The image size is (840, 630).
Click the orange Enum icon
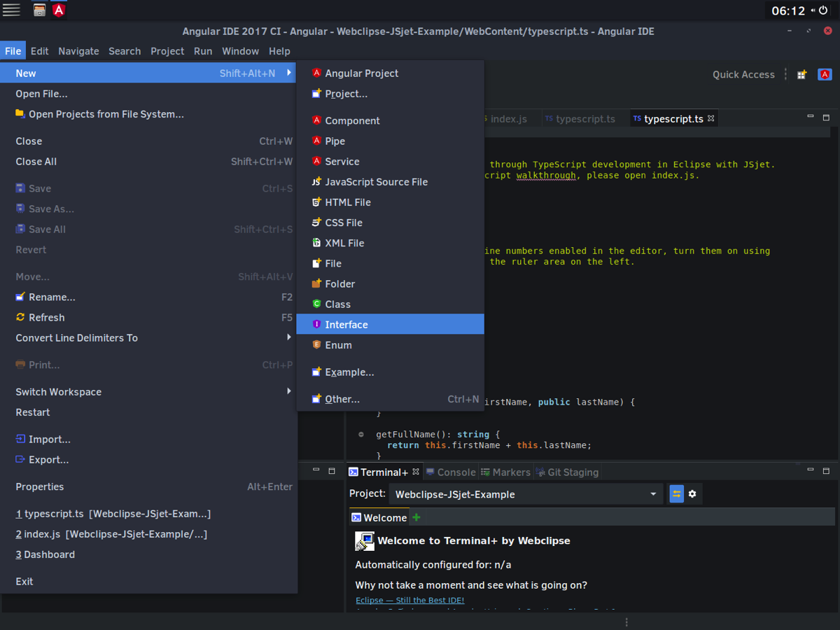(x=316, y=344)
